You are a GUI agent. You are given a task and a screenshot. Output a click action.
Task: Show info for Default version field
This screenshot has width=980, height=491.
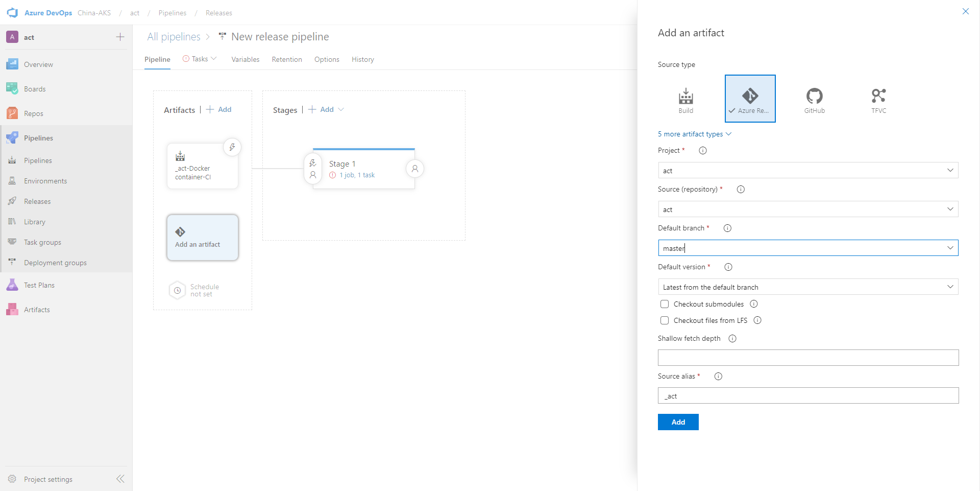pos(728,267)
